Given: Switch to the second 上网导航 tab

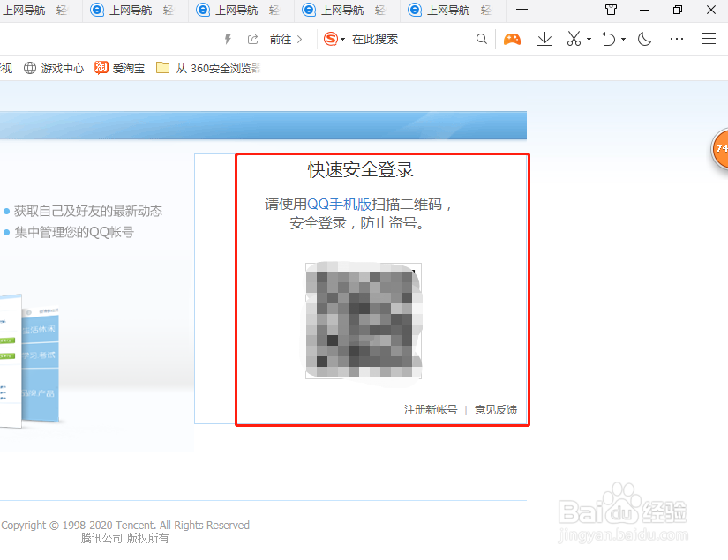Looking at the screenshot, I should (136, 11).
